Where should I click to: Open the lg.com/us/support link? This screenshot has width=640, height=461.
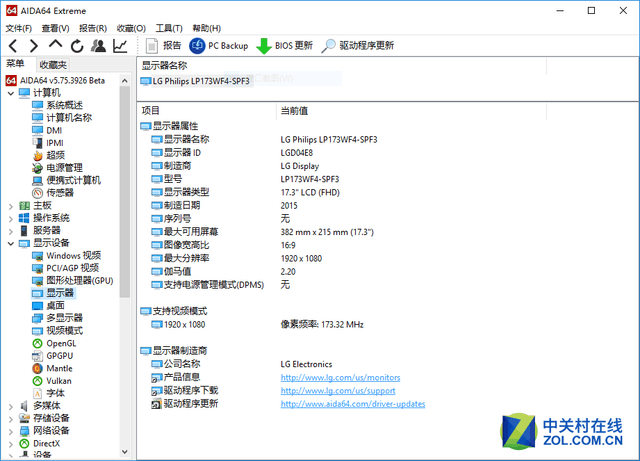point(338,391)
